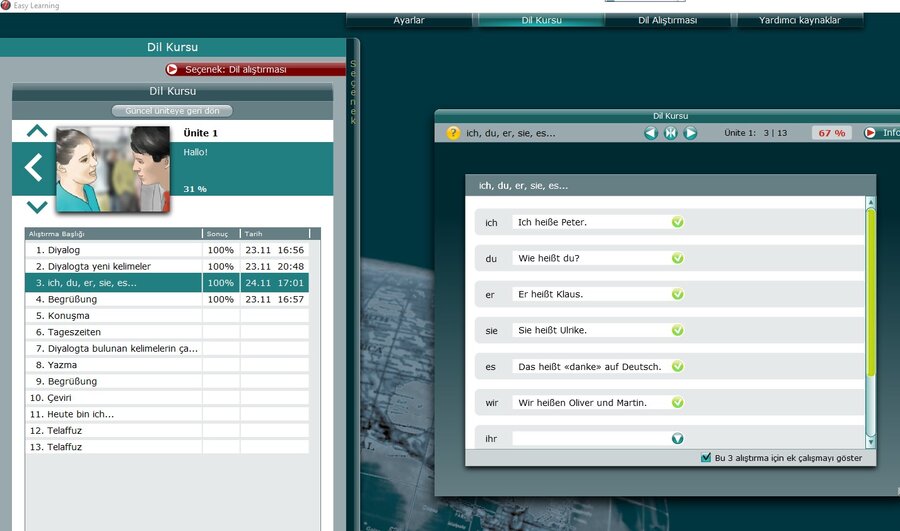Click the green checkmark in du row
900x531 pixels.
click(677, 258)
